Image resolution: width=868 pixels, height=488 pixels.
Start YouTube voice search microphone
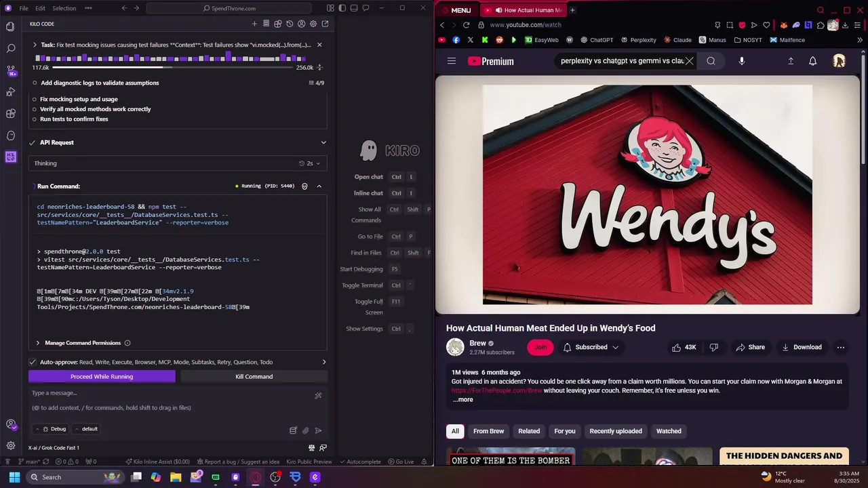(x=742, y=61)
